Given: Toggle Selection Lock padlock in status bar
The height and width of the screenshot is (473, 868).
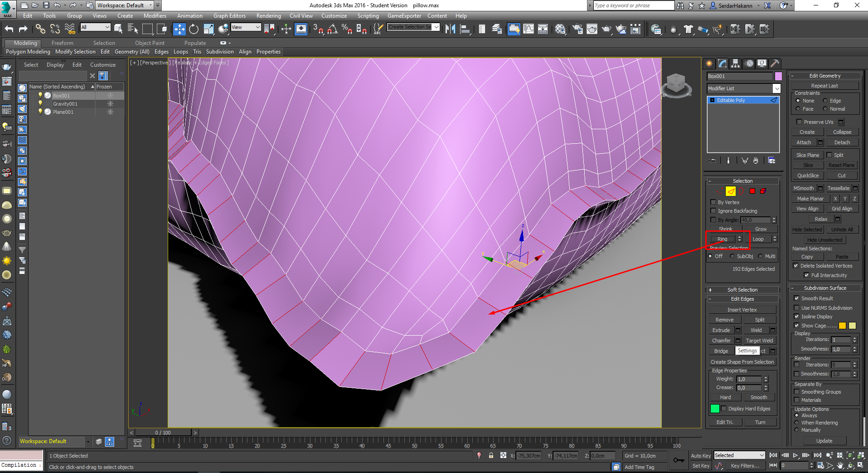Looking at the screenshot, I should coord(491,455).
